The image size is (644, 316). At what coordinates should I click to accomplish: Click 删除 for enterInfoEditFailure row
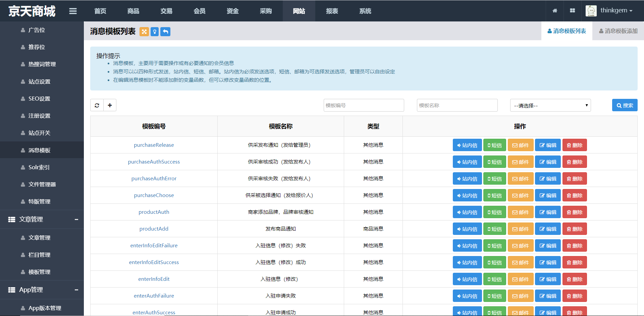coord(575,246)
